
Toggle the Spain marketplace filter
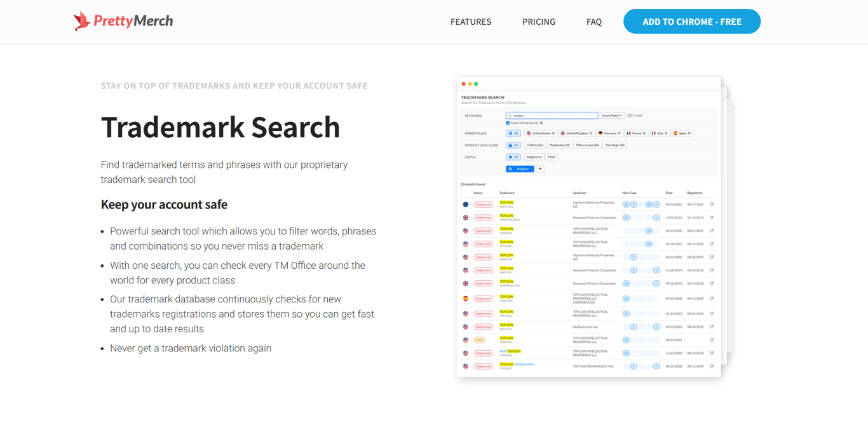coord(682,133)
